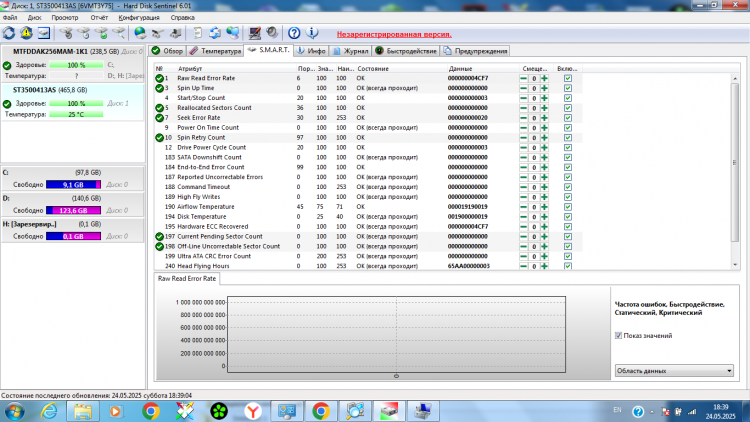Toggle the enable checkbox for Command Timeout
The height and width of the screenshot is (422, 750).
point(568,187)
